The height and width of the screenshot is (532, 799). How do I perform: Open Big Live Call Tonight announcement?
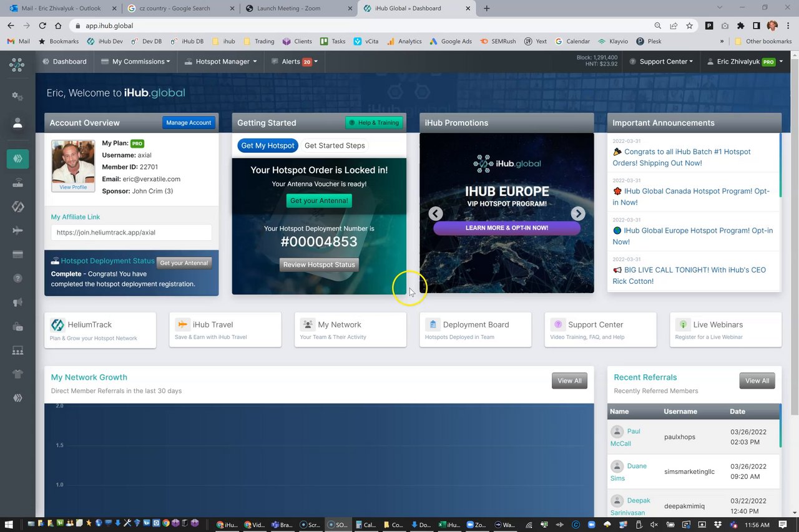[689, 275]
